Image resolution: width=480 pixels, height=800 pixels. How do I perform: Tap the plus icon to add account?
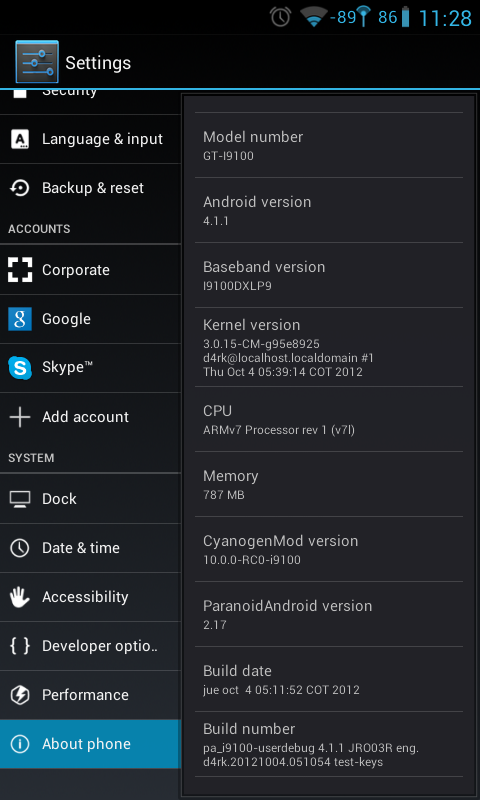tap(20, 417)
